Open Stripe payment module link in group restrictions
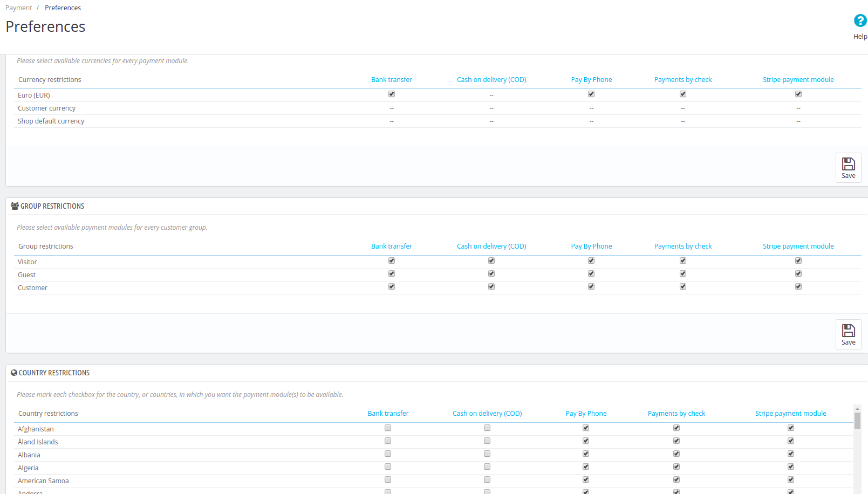 [798, 246]
